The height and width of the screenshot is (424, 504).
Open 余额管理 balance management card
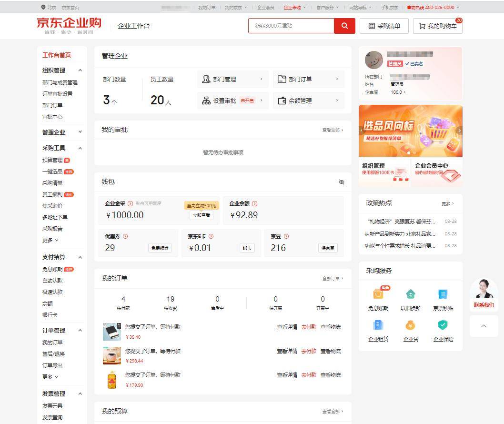308,101
